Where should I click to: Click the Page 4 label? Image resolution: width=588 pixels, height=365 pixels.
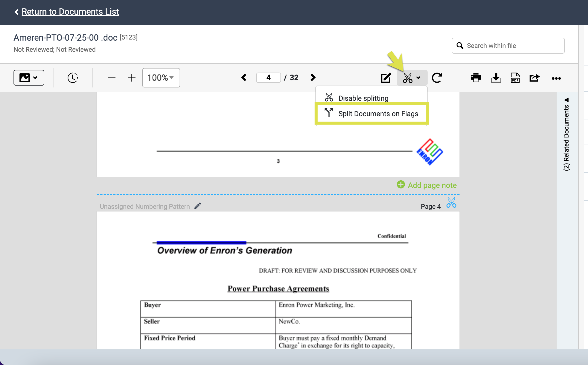[x=431, y=207]
